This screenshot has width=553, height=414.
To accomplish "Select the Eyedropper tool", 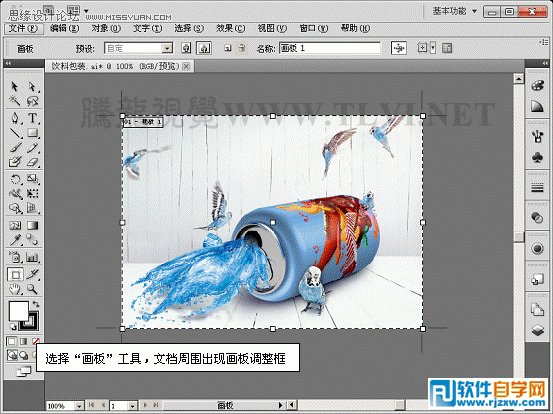I will (15, 240).
